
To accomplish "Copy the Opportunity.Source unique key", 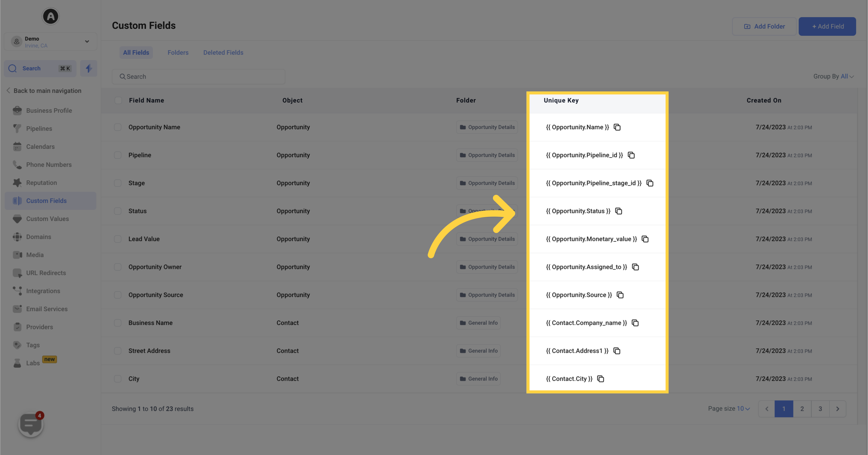I will click(620, 295).
